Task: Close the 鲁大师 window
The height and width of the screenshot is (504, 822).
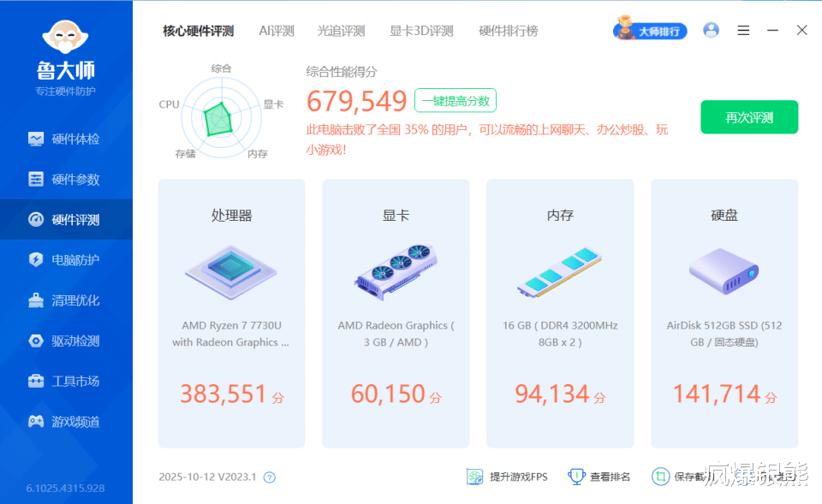Action: click(x=801, y=30)
